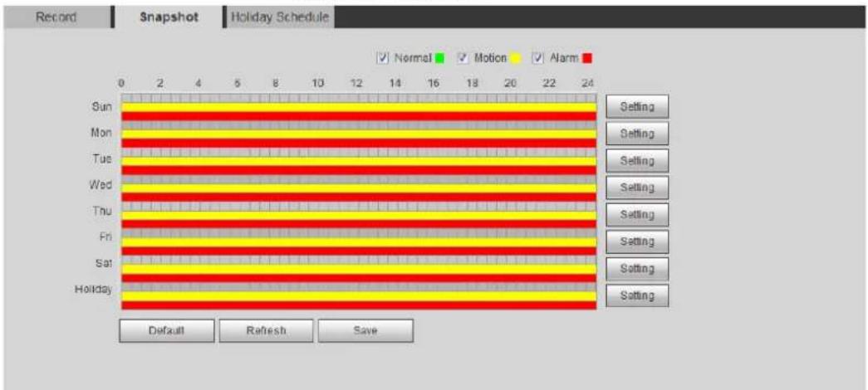Screen dimensions: 868x390
Task: Click the Default button
Action: [x=166, y=331]
